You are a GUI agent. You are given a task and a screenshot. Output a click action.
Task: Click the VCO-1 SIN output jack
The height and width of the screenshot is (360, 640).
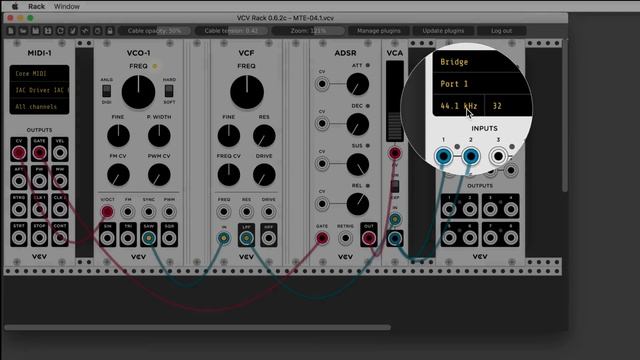pos(107,238)
